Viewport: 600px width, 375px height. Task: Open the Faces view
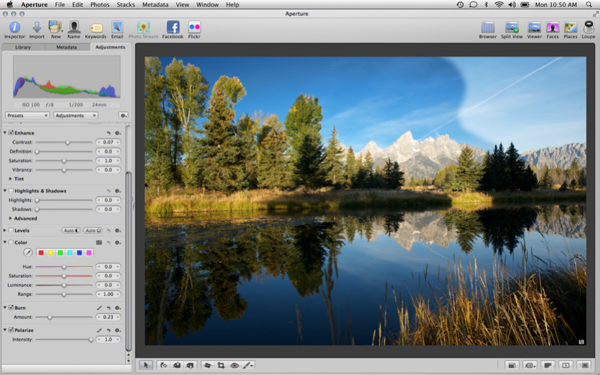pyautogui.click(x=553, y=30)
